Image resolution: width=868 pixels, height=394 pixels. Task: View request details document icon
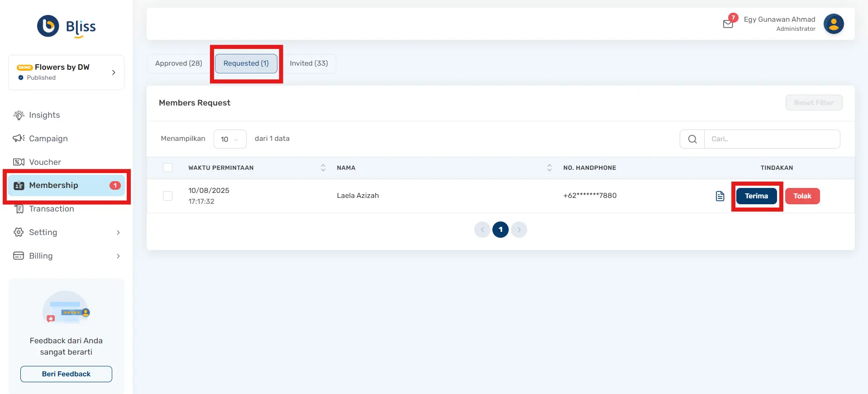[720, 196]
